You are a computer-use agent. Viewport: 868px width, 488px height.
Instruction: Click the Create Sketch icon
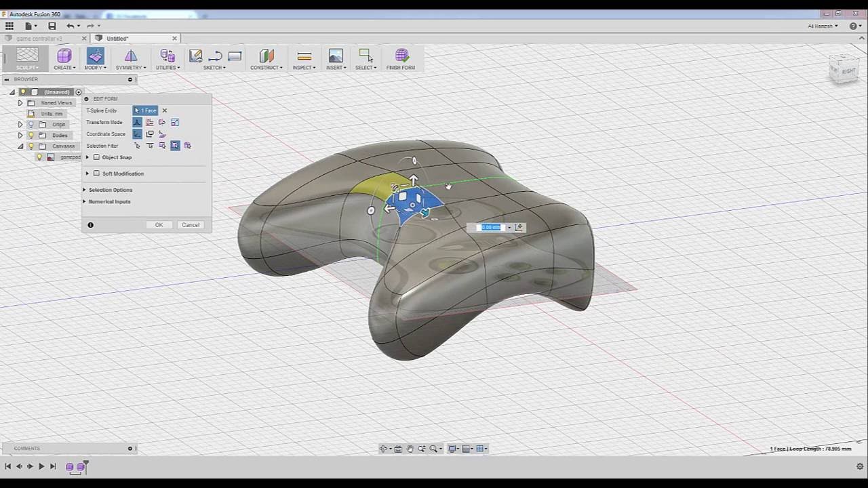coord(195,56)
